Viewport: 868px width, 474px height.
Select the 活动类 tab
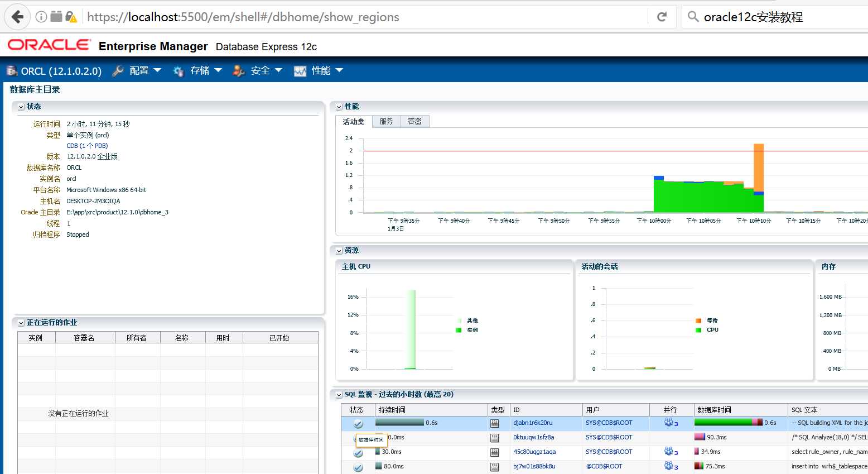354,122
